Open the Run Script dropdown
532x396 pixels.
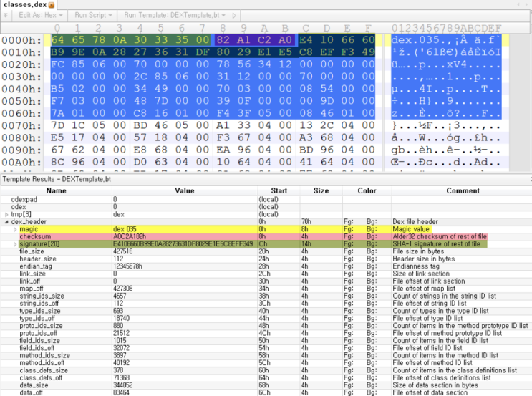tap(93, 15)
